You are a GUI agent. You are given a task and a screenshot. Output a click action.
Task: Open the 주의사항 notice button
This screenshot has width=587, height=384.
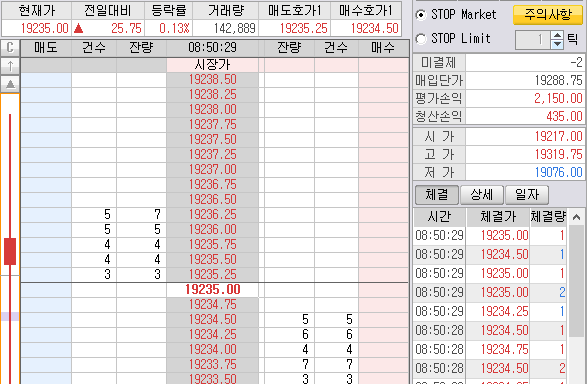click(548, 15)
